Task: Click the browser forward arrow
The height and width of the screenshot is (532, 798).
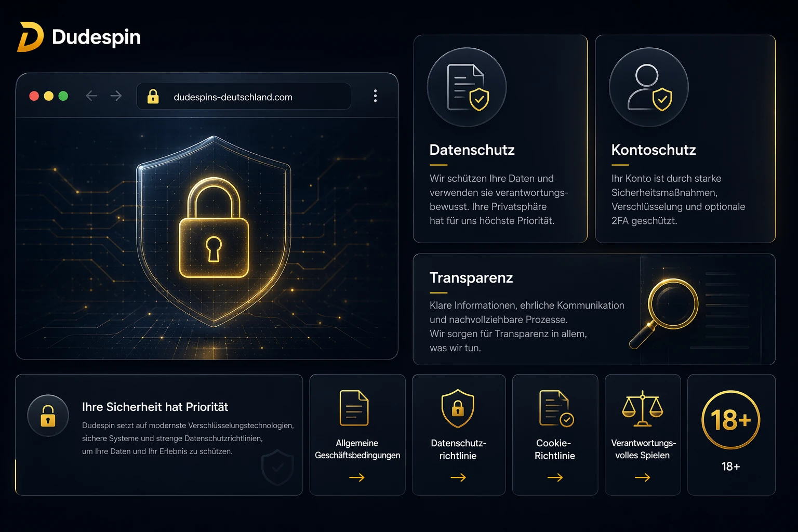Action: tap(116, 96)
